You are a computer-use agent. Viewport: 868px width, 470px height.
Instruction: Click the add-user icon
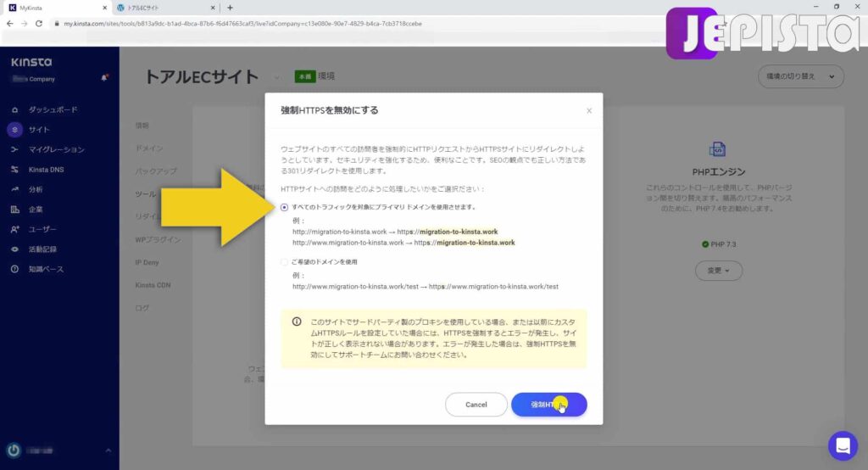[15, 229]
